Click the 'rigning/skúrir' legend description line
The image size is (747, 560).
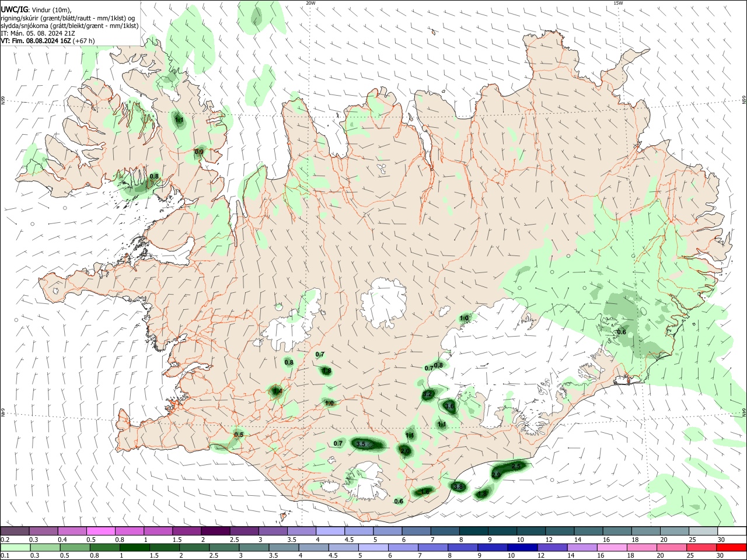(x=68, y=18)
